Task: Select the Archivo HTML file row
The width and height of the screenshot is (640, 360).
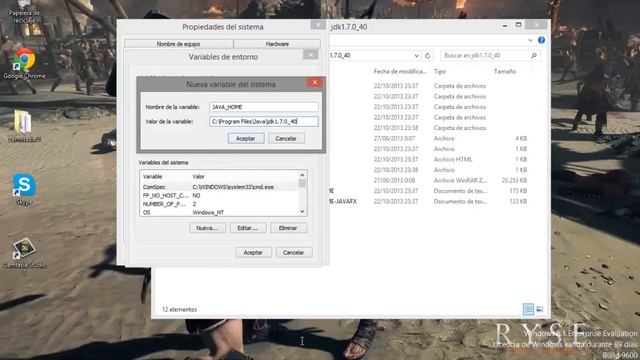Action: 429,160
